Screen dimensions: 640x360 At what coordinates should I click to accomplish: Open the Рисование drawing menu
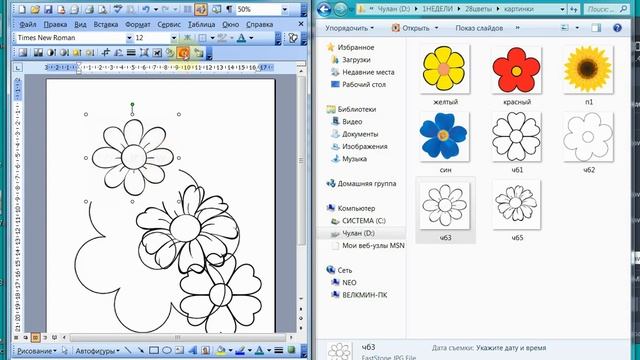coord(37,351)
